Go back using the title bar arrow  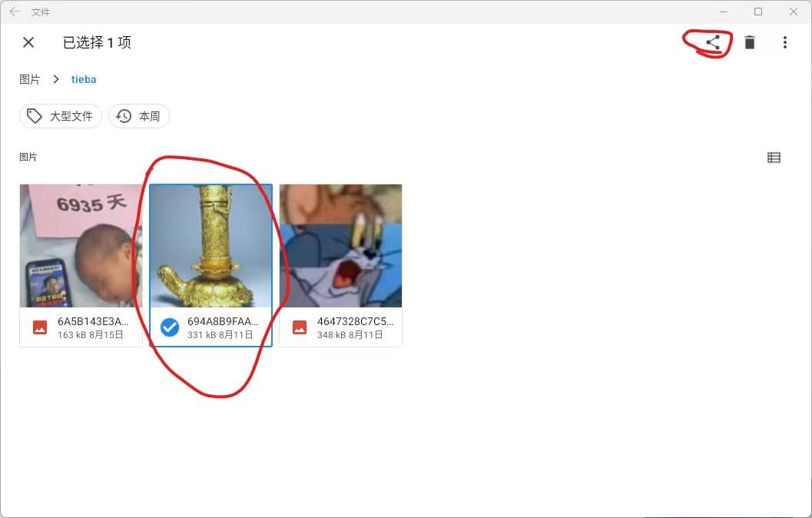pos(15,12)
